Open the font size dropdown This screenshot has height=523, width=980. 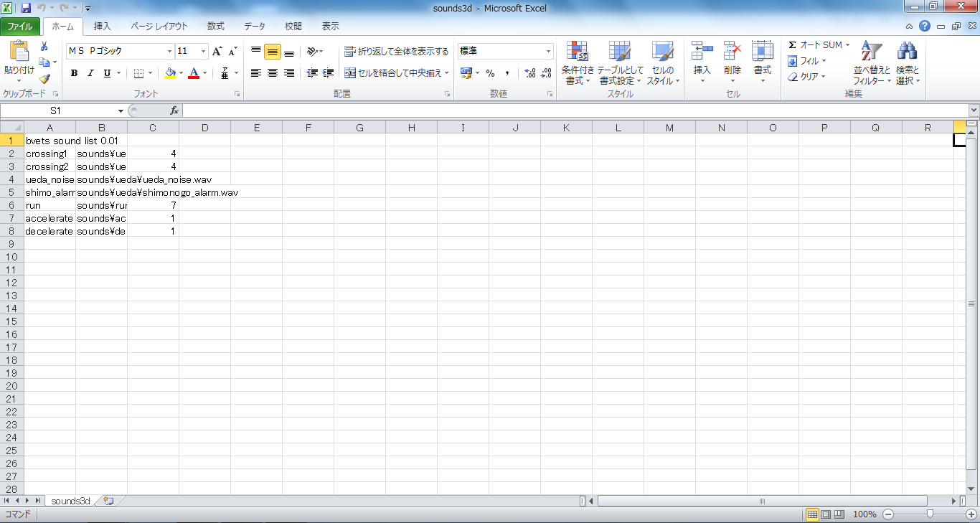[x=204, y=51]
